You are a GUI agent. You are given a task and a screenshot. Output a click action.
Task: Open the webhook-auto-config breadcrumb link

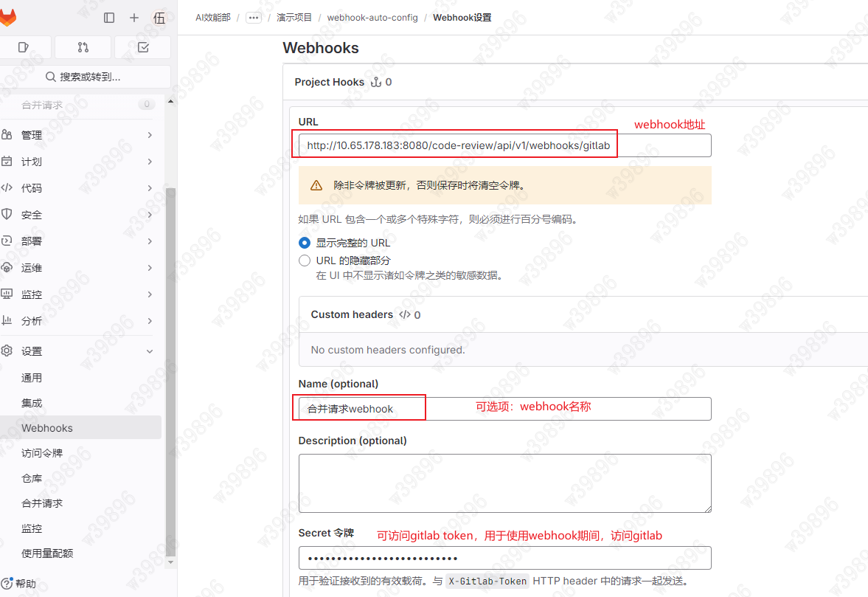(372, 17)
